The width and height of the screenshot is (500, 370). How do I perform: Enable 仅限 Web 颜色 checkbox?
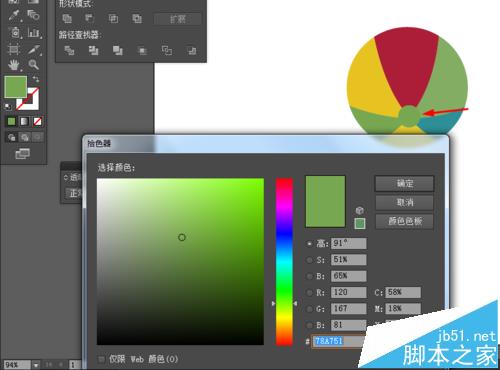(102, 359)
